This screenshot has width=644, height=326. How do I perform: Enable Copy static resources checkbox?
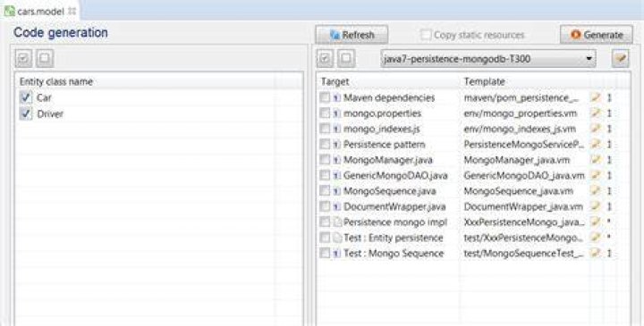click(x=426, y=35)
